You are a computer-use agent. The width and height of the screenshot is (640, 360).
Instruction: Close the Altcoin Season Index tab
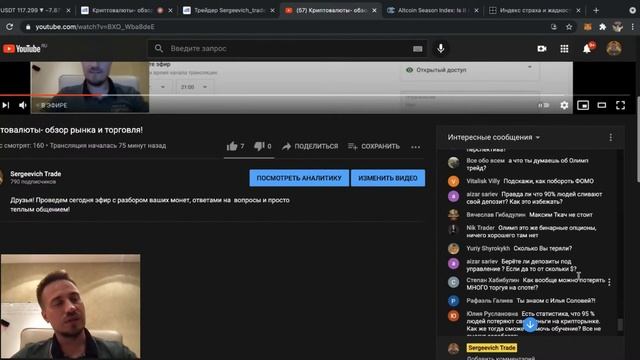coord(476,11)
